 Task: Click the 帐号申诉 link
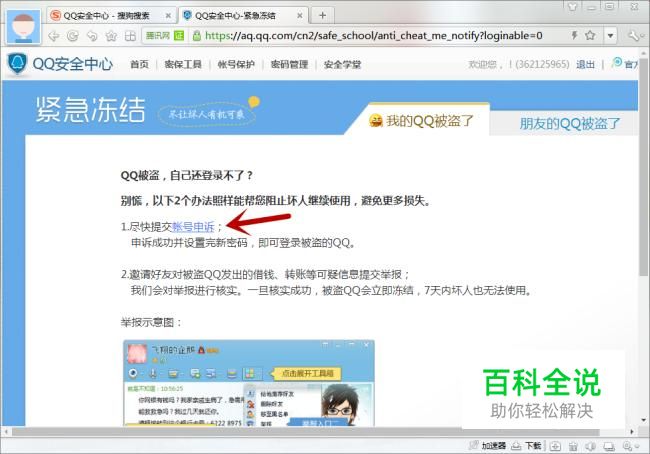pos(193,227)
